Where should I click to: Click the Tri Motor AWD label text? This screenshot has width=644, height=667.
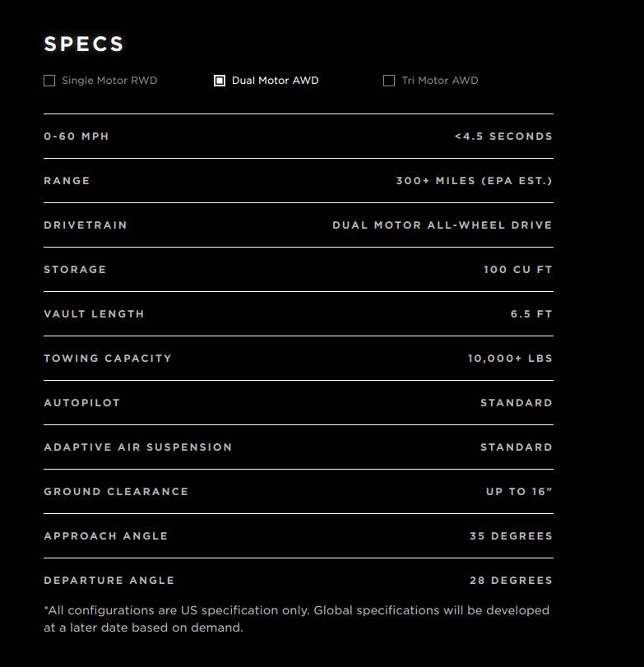point(439,81)
